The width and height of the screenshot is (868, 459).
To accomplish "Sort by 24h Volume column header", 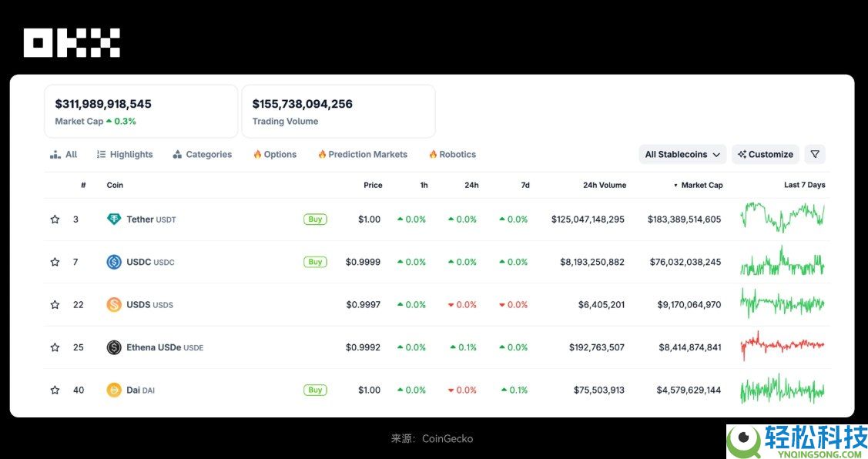I will [605, 185].
